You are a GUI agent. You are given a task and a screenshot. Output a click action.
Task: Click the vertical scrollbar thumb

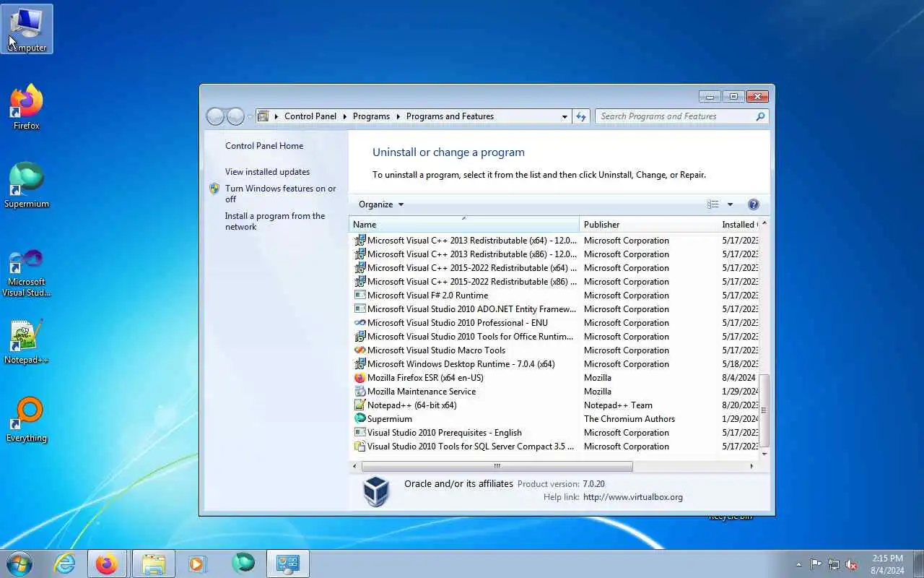(x=764, y=410)
